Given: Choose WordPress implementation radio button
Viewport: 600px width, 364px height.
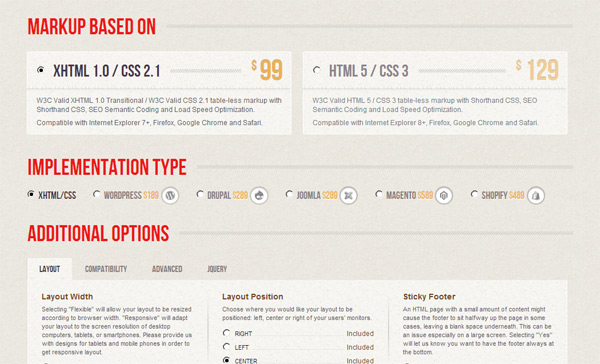Looking at the screenshot, I should click(96, 194).
